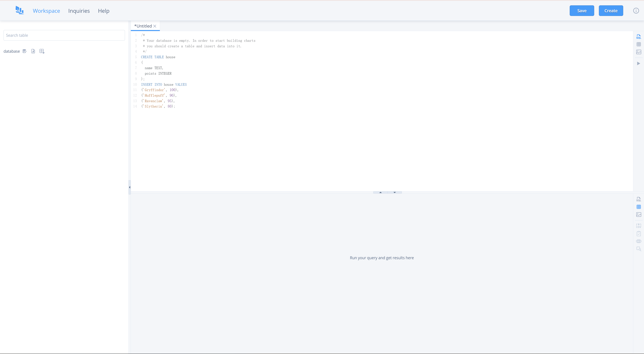Select table grid view in results sidebar

click(x=638, y=207)
